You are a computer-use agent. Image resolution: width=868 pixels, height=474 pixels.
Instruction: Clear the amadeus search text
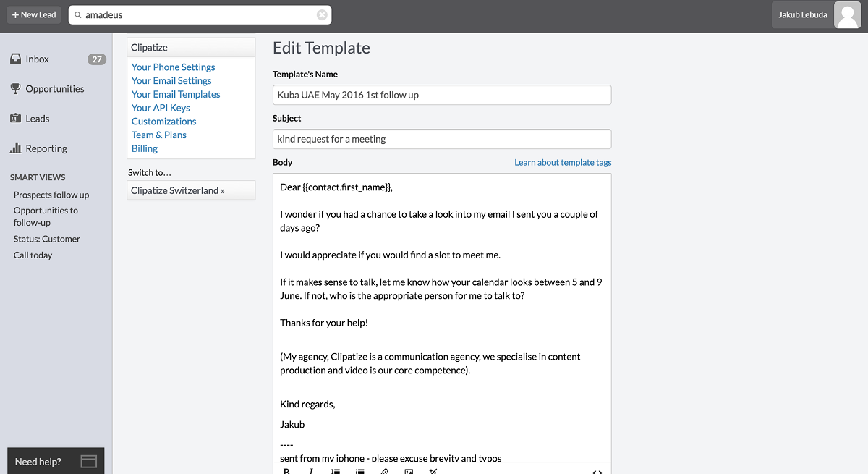point(322,15)
